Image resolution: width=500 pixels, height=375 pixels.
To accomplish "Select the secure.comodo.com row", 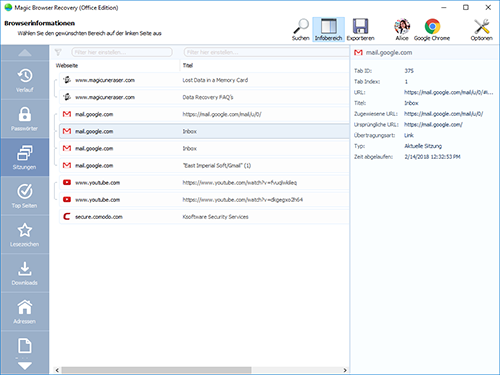I will tap(204, 217).
